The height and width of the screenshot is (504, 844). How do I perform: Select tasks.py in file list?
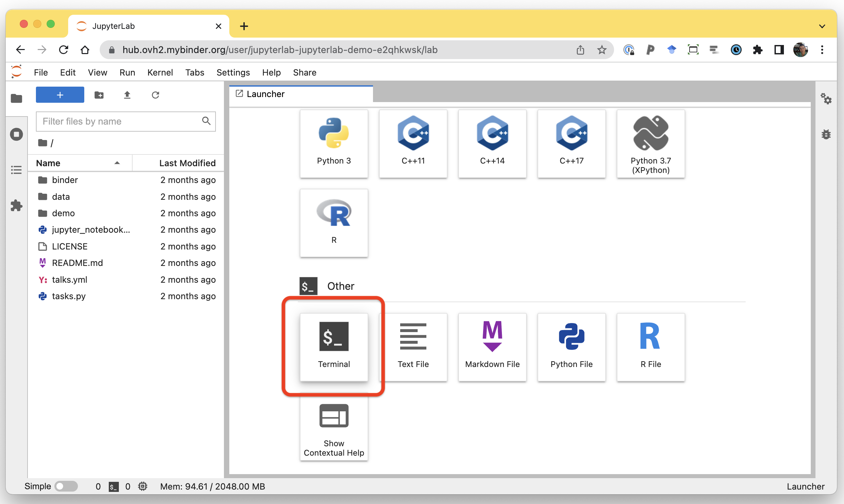coord(126,296)
